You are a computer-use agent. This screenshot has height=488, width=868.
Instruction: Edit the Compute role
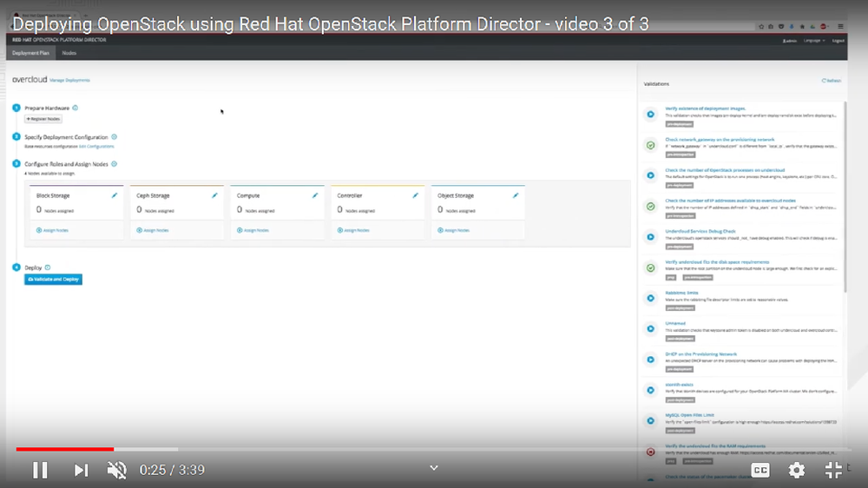[x=315, y=195]
